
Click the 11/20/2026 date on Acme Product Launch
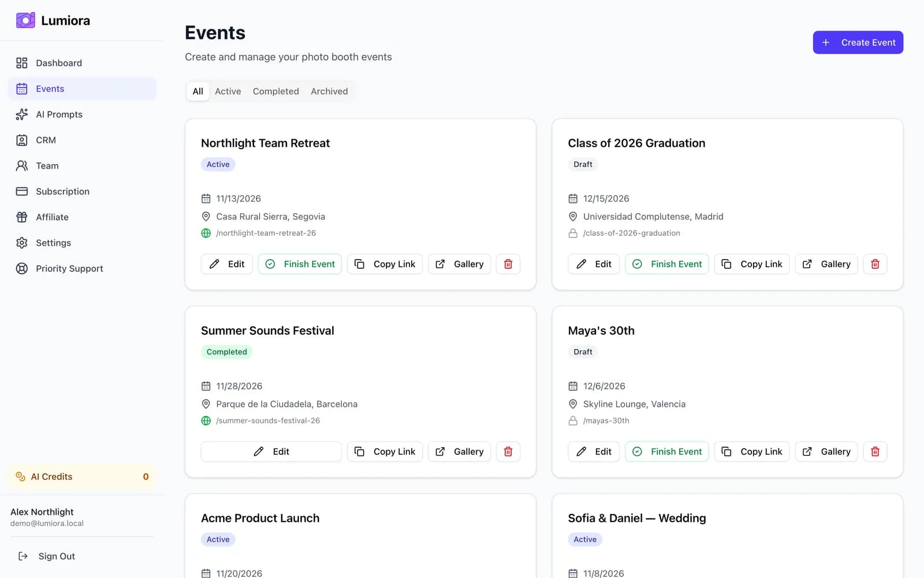click(x=239, y=573)
